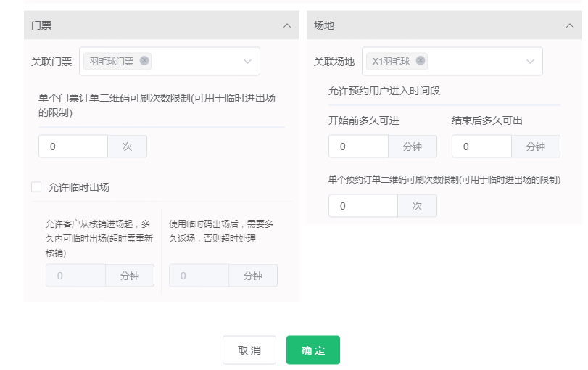Collapse the 门票 panel chevron
588x370 pixels.
click(x=287, y=25)
